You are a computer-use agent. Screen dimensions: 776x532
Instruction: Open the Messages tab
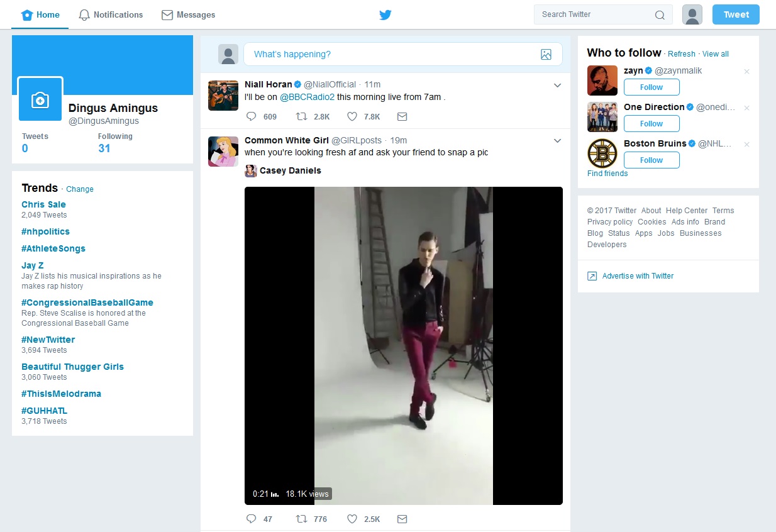[188, 14]
